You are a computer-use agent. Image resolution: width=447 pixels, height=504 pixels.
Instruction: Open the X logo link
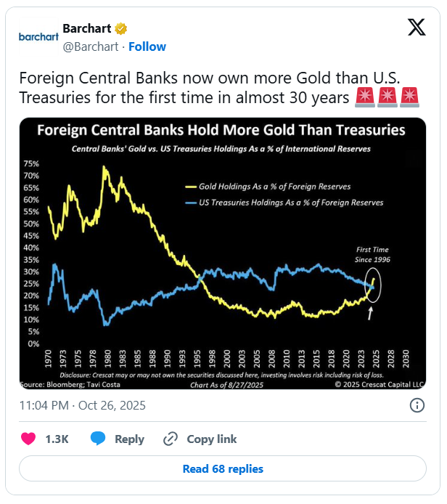pyautogui.click(x=417, y=28)
